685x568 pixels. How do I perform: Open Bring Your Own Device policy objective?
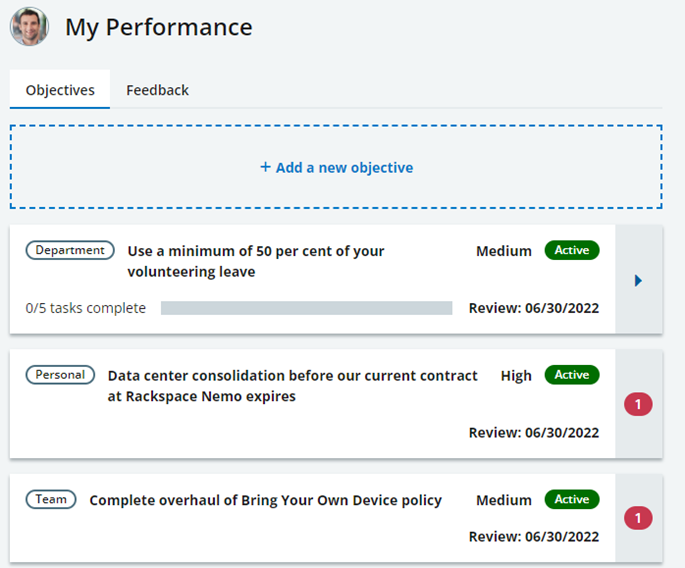click(x=265, y=500)
